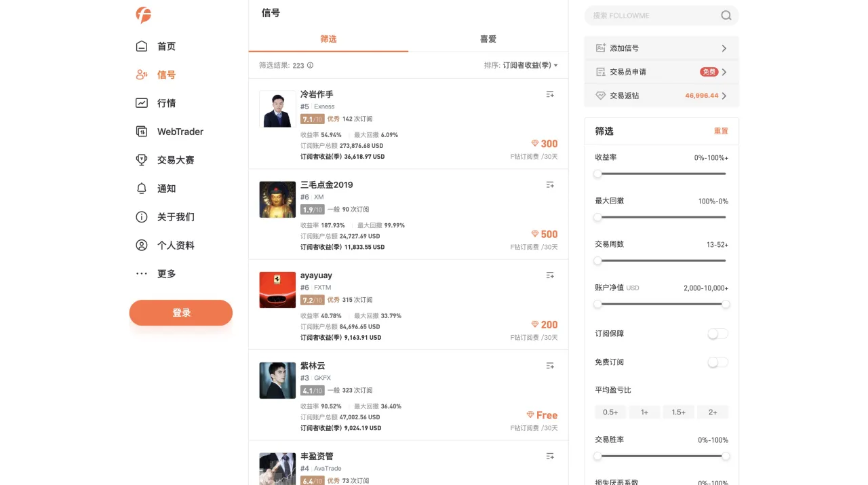Viewport: 868px width, 485px height.
Task: Click the 信号 signal sidebar icon
Action: 142,75
